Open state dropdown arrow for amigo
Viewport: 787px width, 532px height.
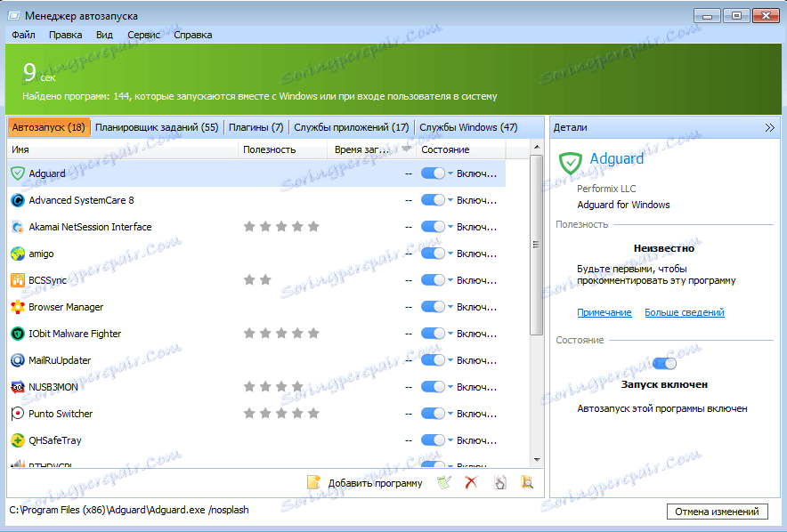pyautogui.click(x=450, y=254)
